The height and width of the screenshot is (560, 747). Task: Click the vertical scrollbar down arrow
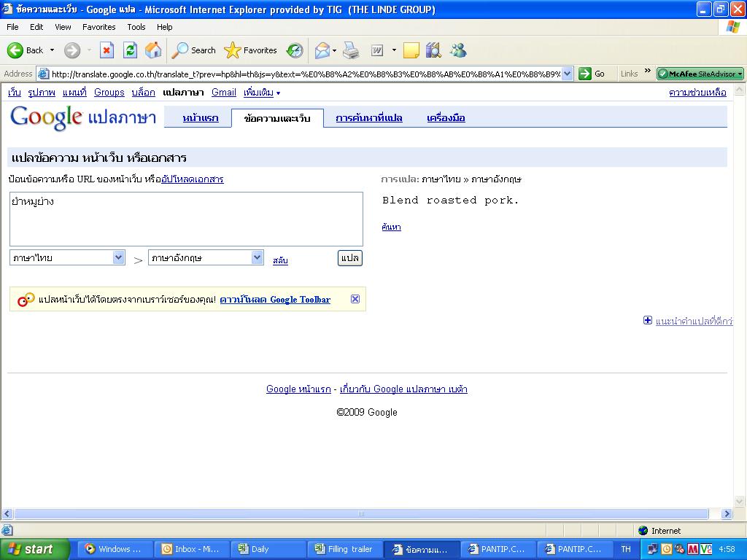coord(740,501)
